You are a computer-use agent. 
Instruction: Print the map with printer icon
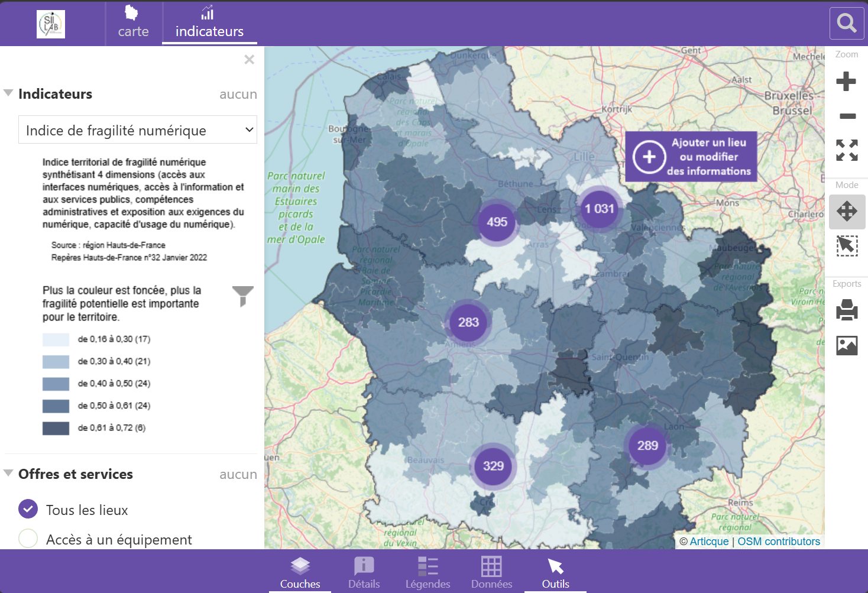847,310
